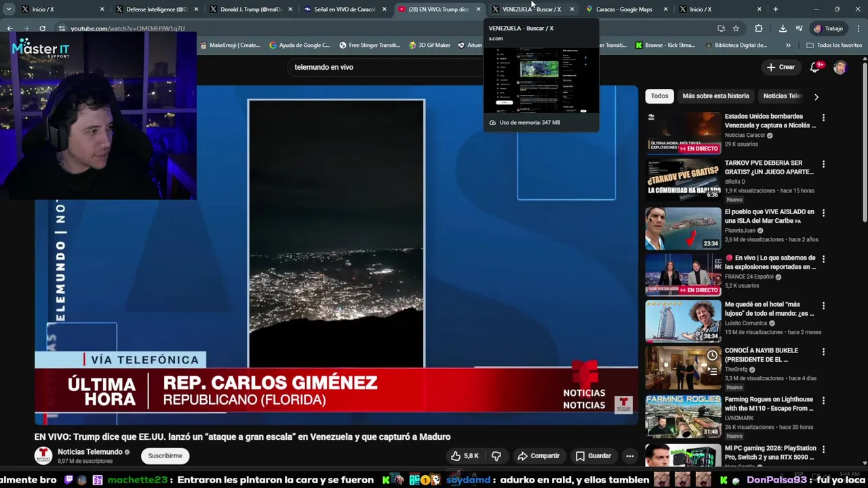Dislike the Telemundo video
The width and height of the screenshot is (868, 488).
[x=496, y=456]
